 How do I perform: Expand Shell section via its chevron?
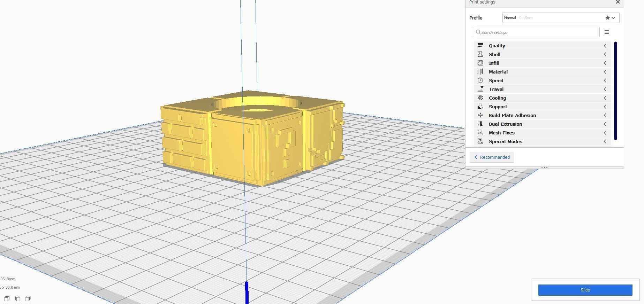[x=605, y=54]
